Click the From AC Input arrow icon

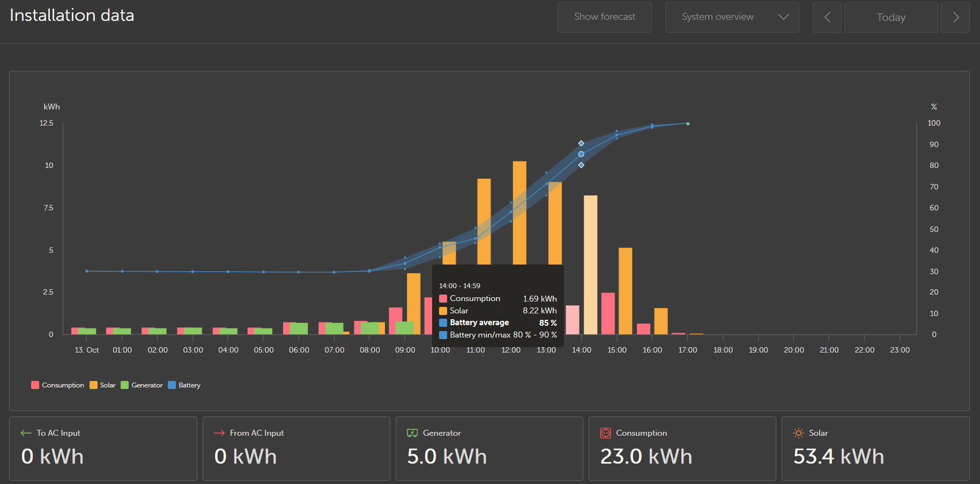(219, 433)
